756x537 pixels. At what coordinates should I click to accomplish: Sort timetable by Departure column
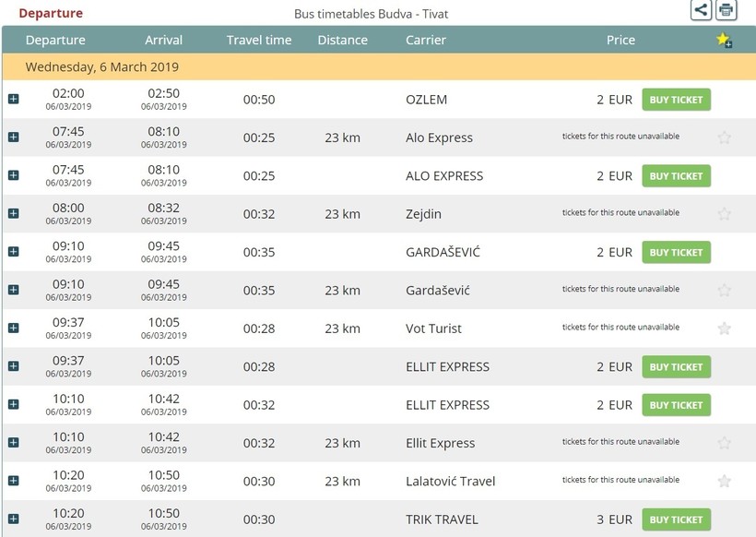(55, 40)
